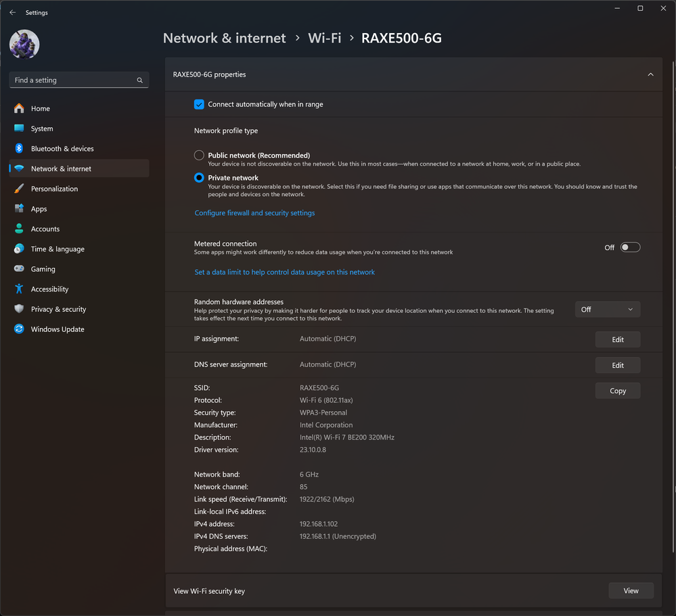Click driver version 23.10.0.8
The image size is (676, 616).
(313, 449)
